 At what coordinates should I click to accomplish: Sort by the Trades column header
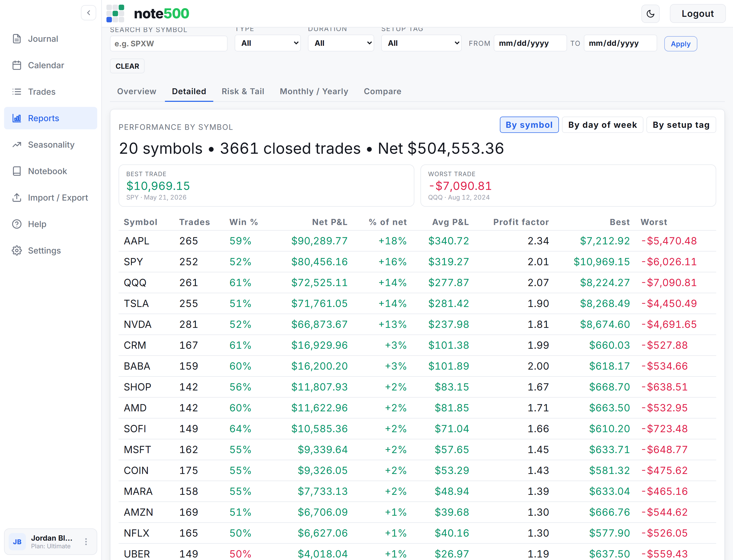(x=195, y=222)
